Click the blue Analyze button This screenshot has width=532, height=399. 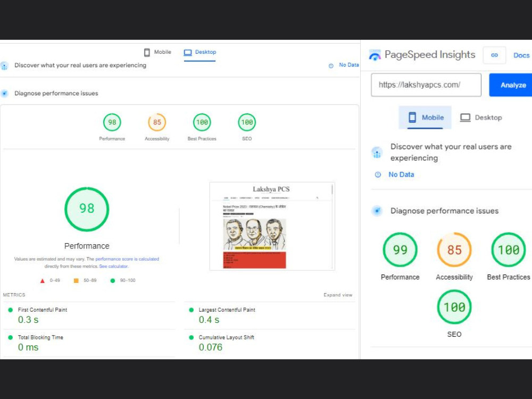tap(511, 85)
